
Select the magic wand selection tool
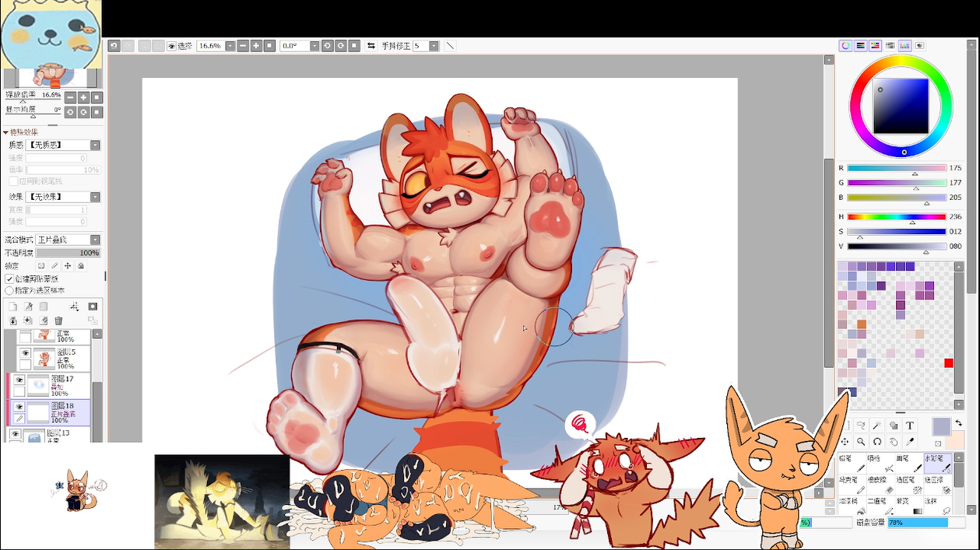pyautogui.click(x=877, y=426)
